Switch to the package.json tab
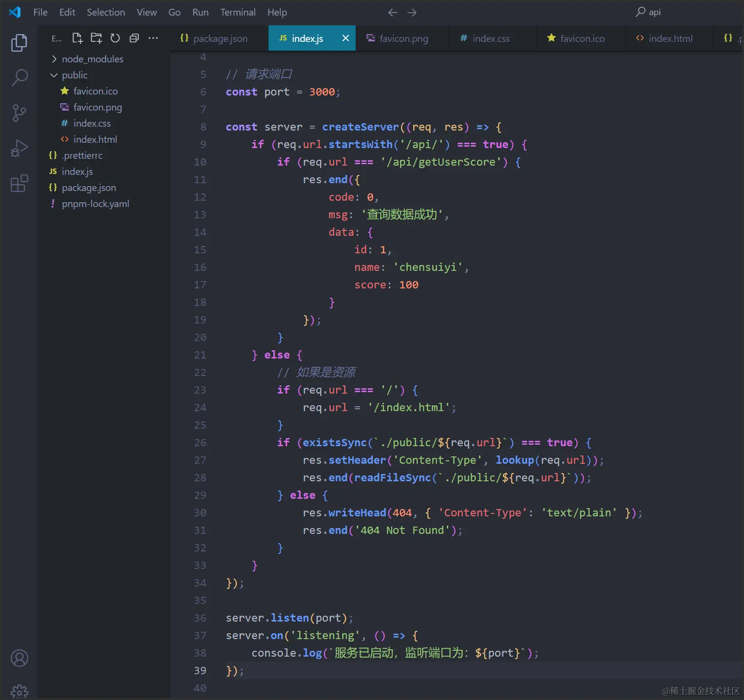744x700 pixels. pos(220,38)
